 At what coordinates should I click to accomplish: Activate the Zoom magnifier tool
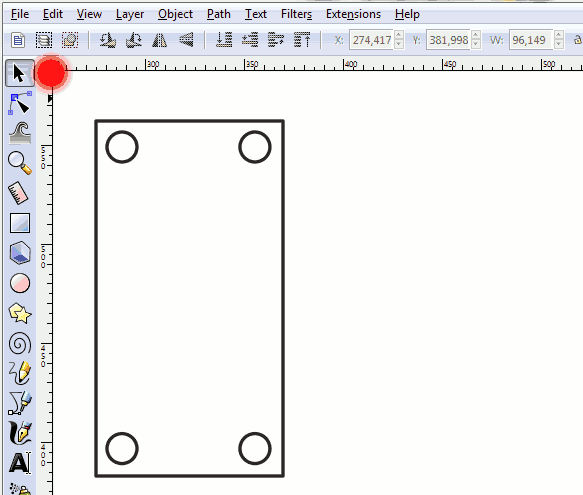[19, 163]
